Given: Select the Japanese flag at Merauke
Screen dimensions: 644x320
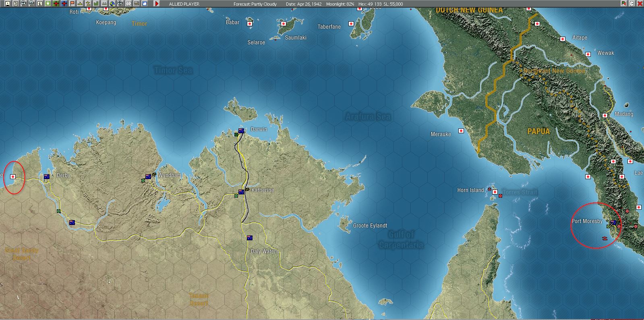Looking at the screenshot, I should (461, 131).
